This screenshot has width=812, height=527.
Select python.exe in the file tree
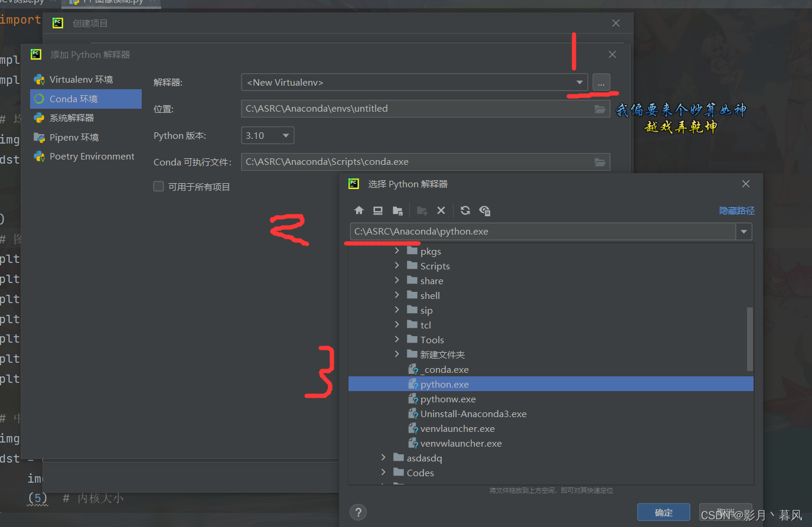551,384
